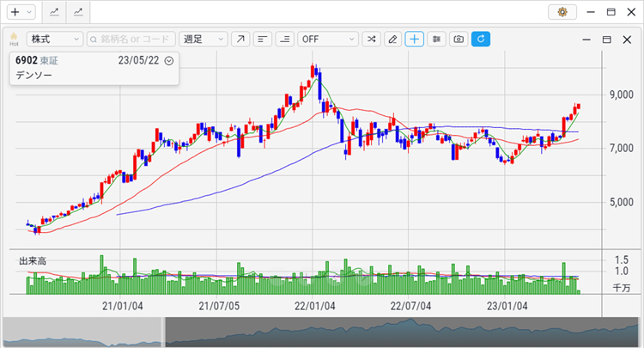Image resolution: width=644 pixels, height=348 pixels.
Task: Toggle the blue auto-refresh button
Action: [481, 40]
